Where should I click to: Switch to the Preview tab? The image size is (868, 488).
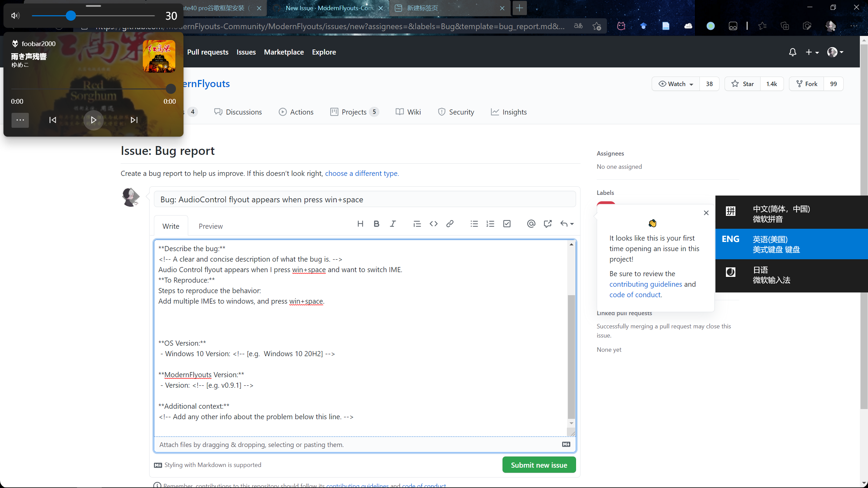pyautogui.click(x=210, y=226)
